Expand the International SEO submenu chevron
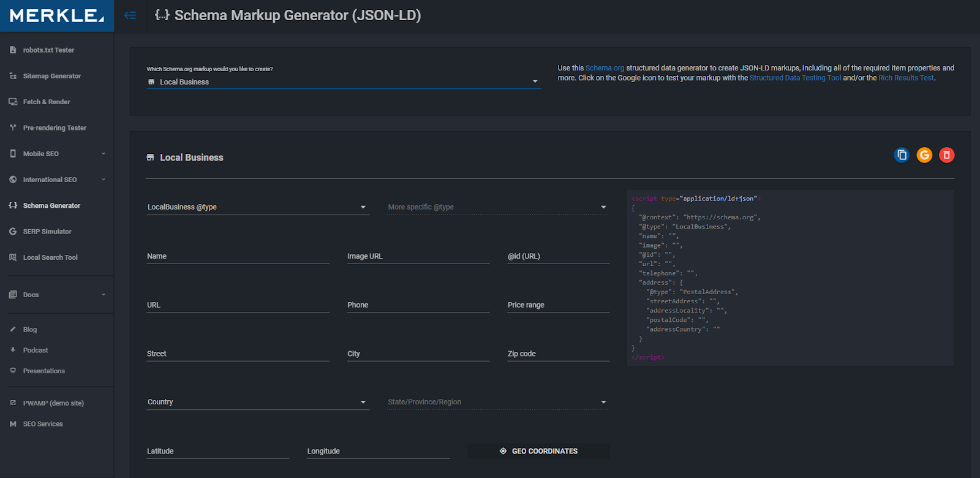The width and height of the screenshot is (980, 478). [104, 180]
